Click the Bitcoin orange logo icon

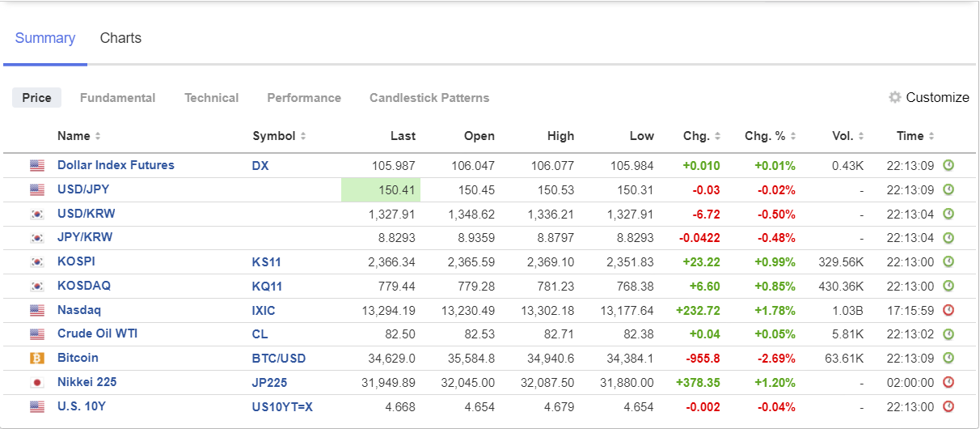[x=37, y=358]
